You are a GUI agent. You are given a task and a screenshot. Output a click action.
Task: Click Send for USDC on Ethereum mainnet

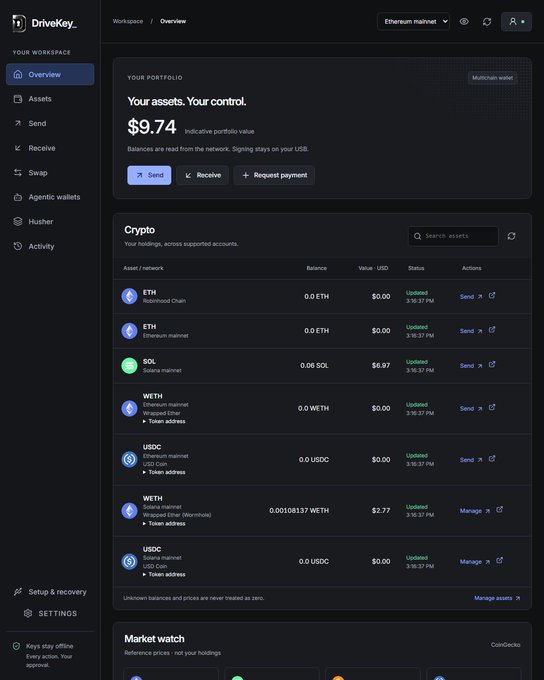471,460
